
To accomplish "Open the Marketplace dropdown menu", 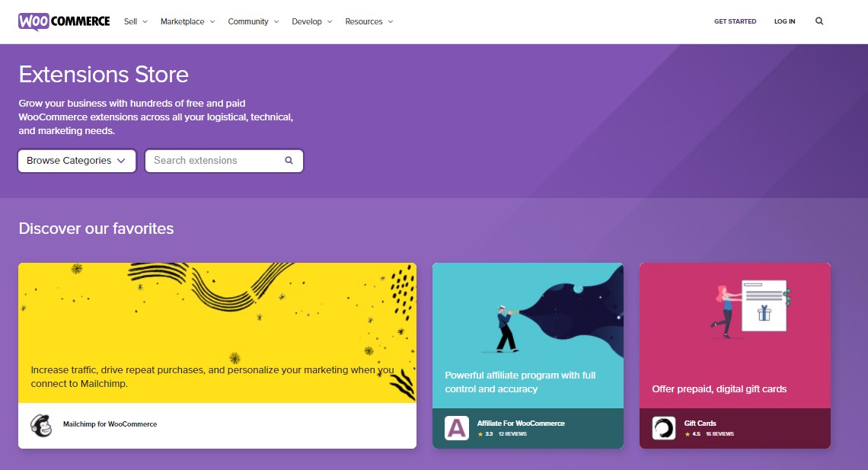I will click(x=187, y=21).
